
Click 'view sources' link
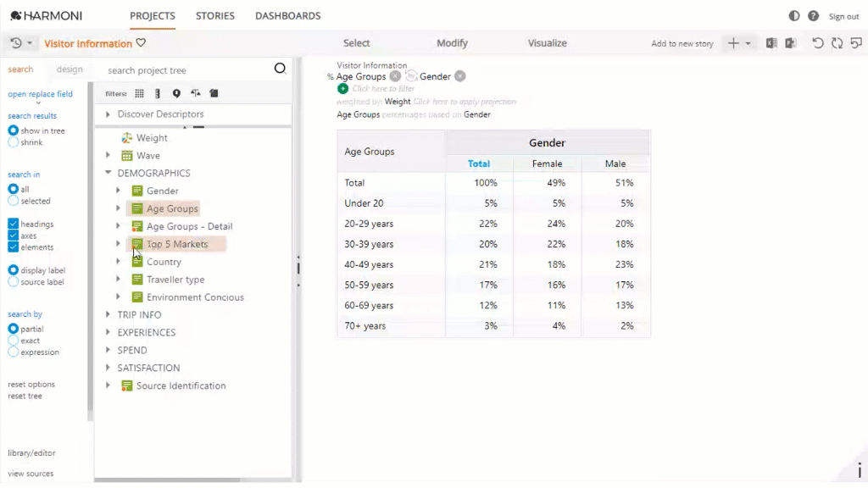(31, 474)
